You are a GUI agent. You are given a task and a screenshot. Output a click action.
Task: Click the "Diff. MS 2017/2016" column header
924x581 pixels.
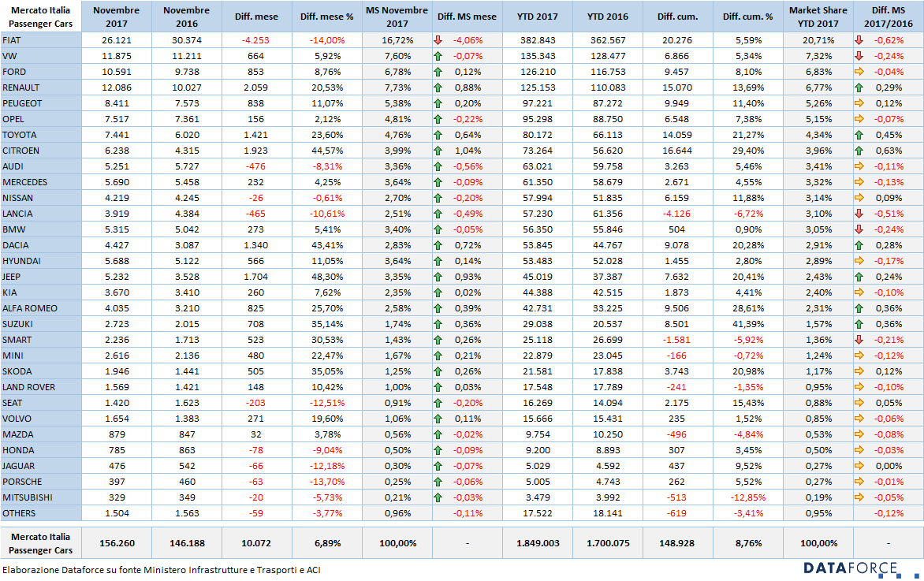tap(888, 17)
